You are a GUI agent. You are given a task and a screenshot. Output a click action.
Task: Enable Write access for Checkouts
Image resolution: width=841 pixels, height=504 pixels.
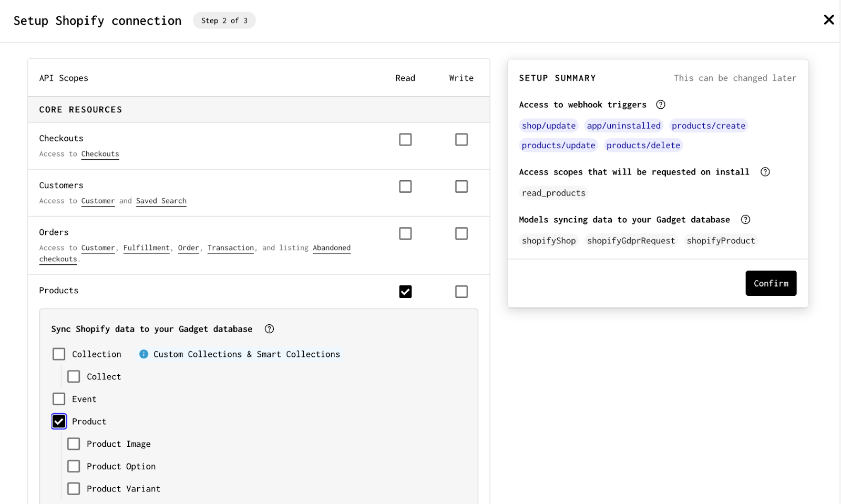(x=461, y=139)
